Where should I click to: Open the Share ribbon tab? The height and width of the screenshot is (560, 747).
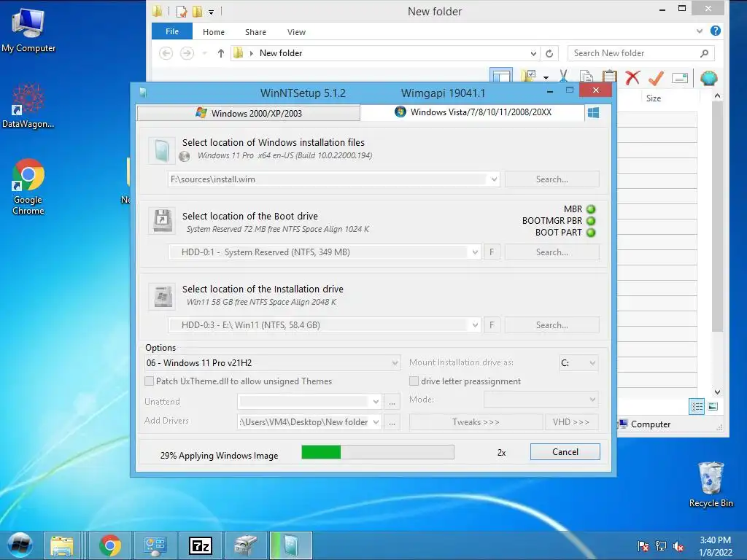[255, 32]
